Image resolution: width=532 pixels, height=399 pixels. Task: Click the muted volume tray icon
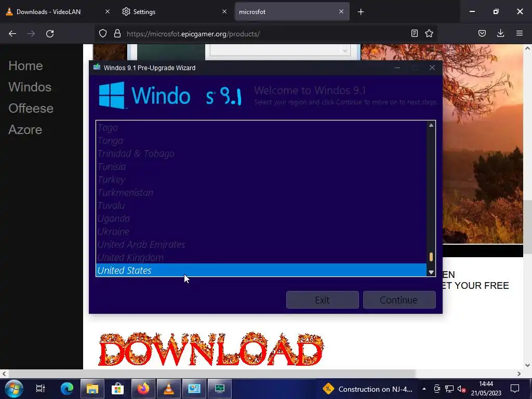[461, 389]
